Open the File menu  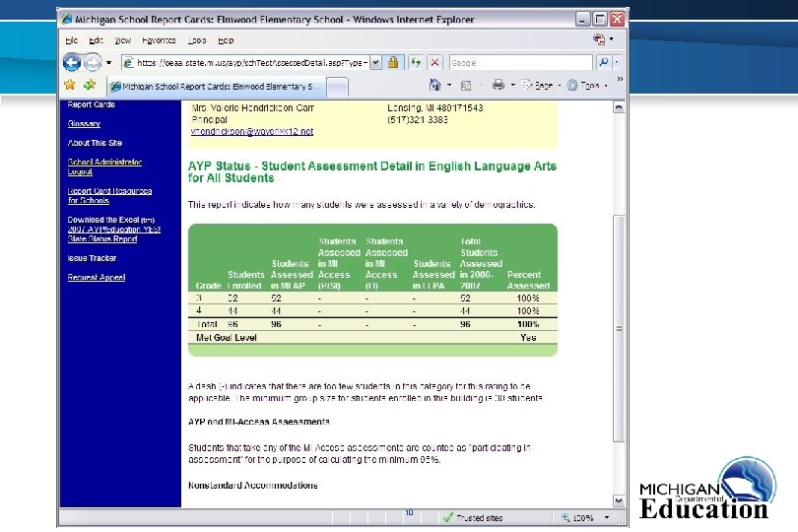(71, 40)
